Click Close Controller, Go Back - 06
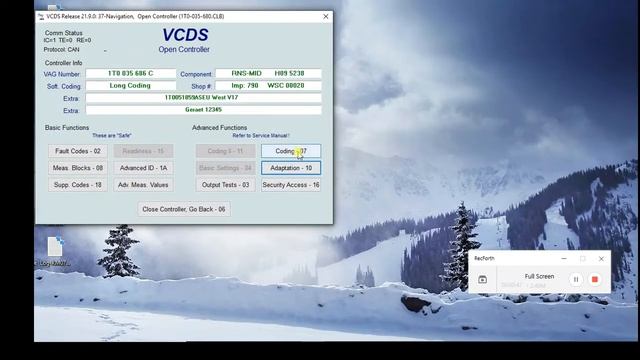640x360 pixels. (x=184, y=209)
